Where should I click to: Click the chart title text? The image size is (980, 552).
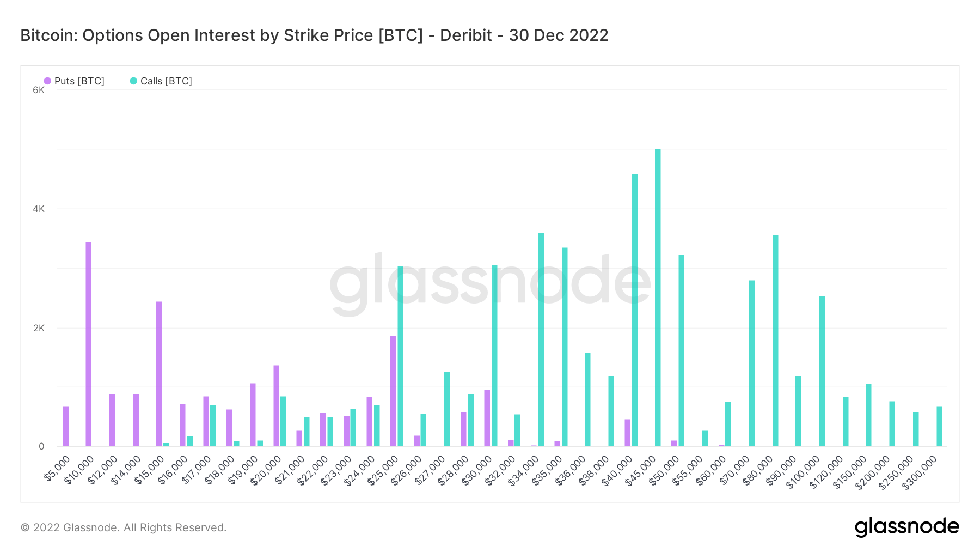pyautogui.click(x=314, y=35)
